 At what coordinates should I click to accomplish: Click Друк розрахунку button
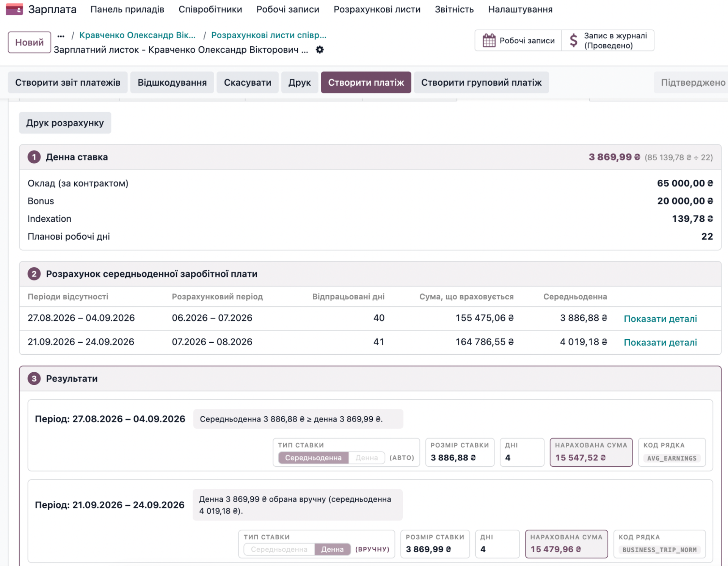tap(65, 123)
